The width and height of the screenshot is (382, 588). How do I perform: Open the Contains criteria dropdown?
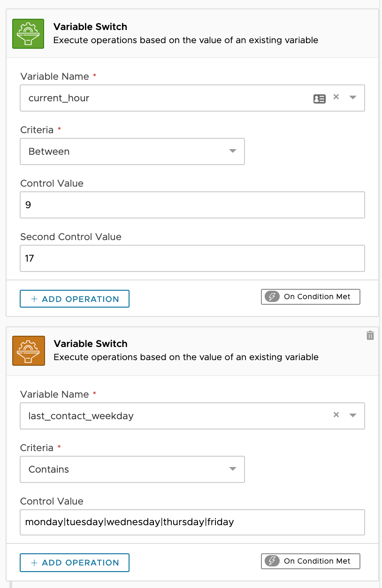click(x=232, y=469)
